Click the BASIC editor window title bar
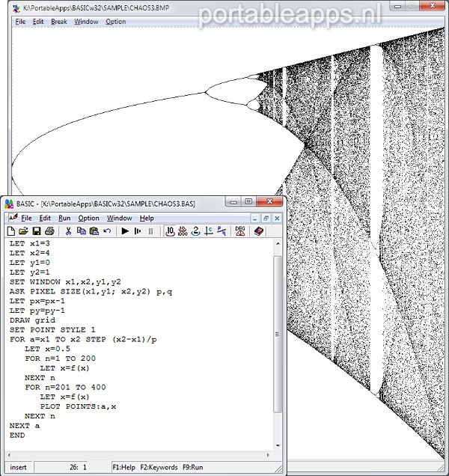Viewport: 449px width, 476px height. point(112,203)
